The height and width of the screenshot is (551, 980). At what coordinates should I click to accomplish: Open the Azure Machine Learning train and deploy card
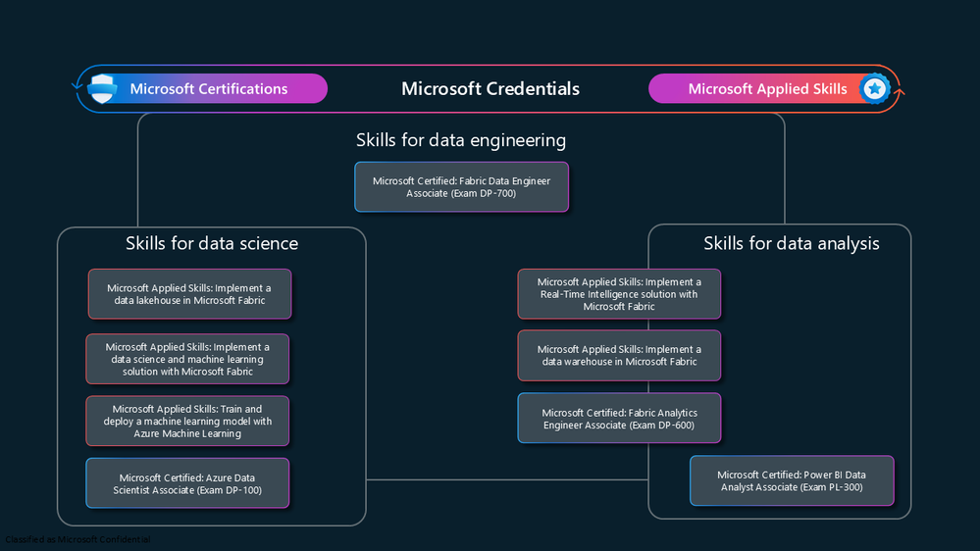pyautogui.click(x=187, y=421)
